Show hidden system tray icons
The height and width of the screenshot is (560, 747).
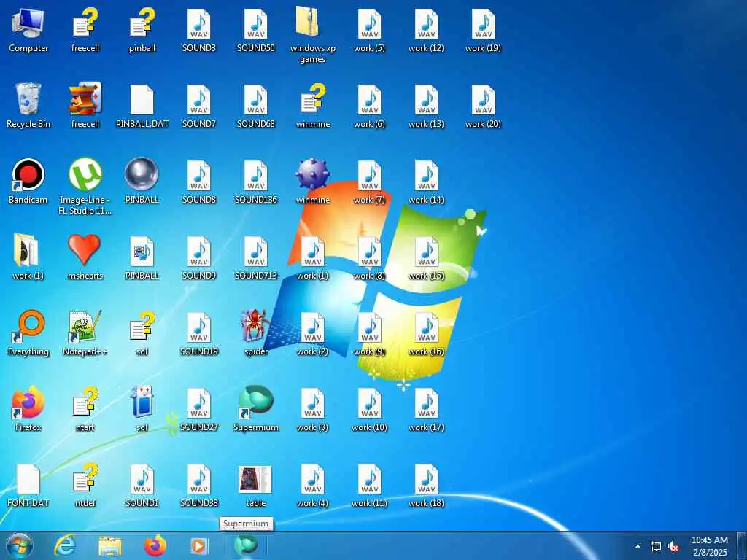[638, 546]
